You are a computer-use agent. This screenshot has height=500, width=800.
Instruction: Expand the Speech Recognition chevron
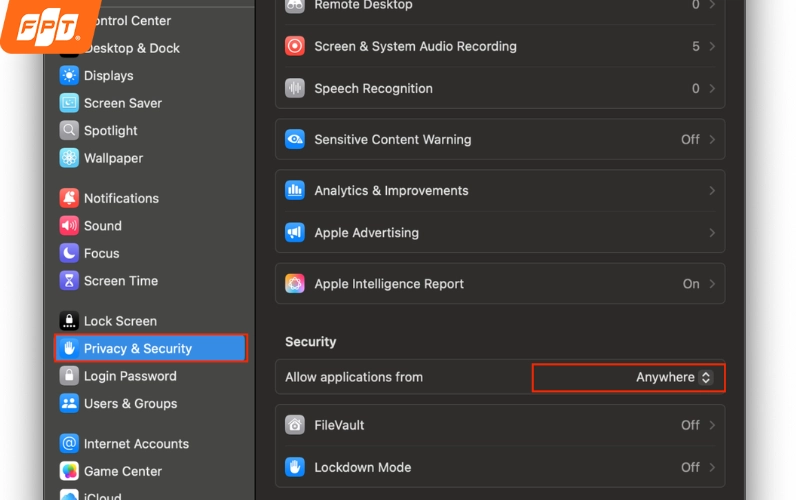click(712, 89)
